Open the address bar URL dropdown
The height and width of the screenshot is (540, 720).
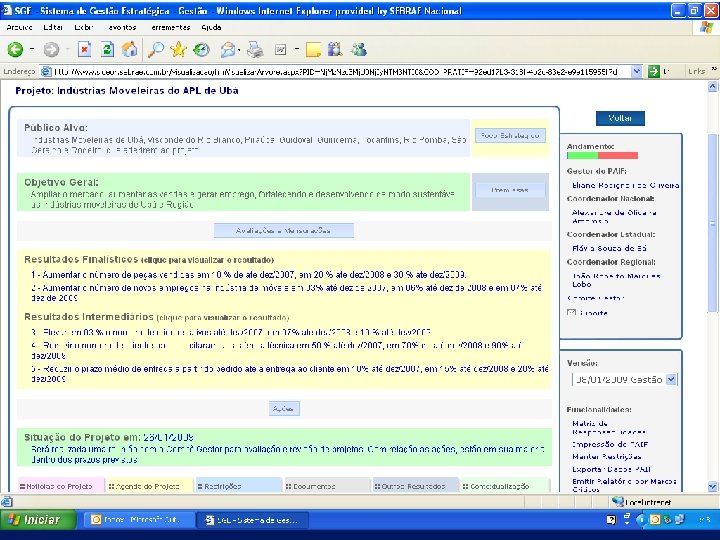636,71
